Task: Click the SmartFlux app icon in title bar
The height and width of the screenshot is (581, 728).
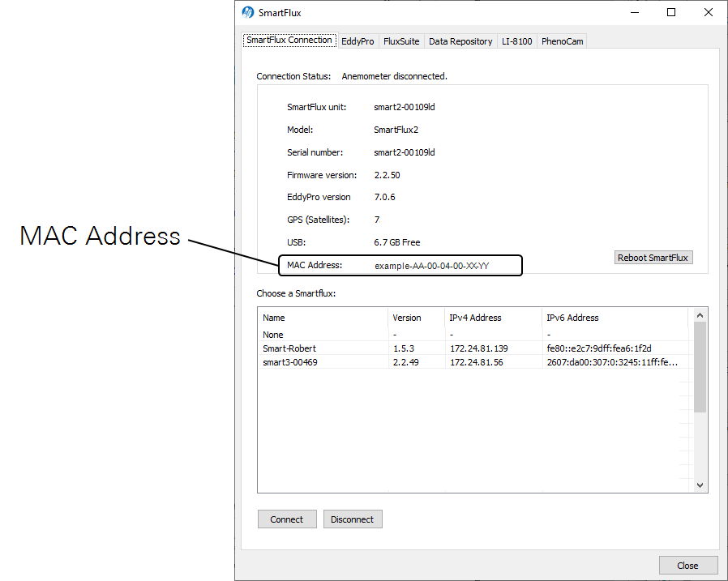Action: coord(248,12)
